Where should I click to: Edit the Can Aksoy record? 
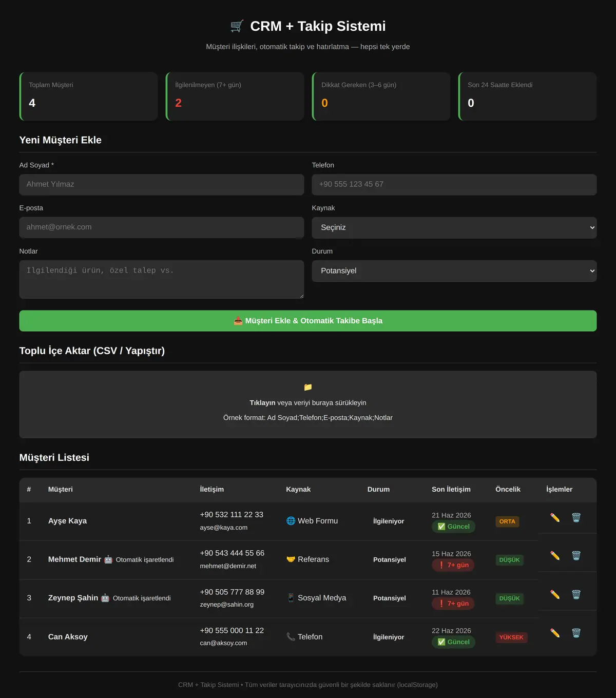tap(555, 633)
